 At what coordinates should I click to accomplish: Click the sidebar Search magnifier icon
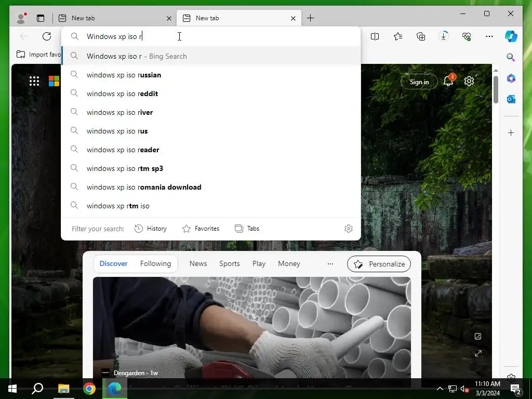(511, 57)
